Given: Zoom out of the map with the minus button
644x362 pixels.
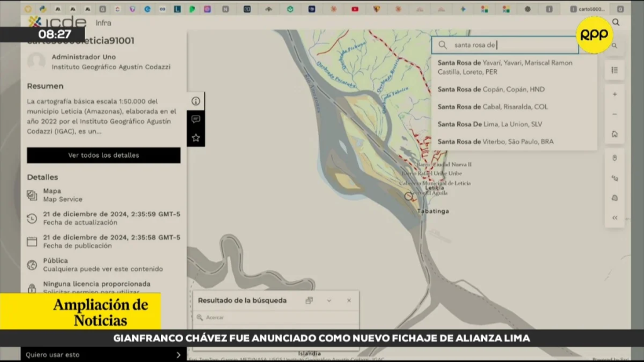Looking at the screenshot, I should pos(614,114).
